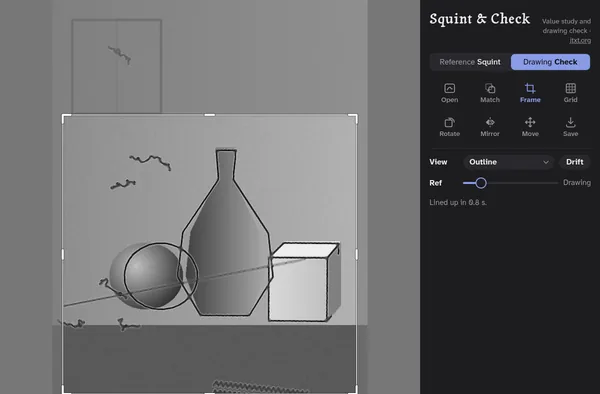Click the top-middle crop frame edge handle

(210, 114)
